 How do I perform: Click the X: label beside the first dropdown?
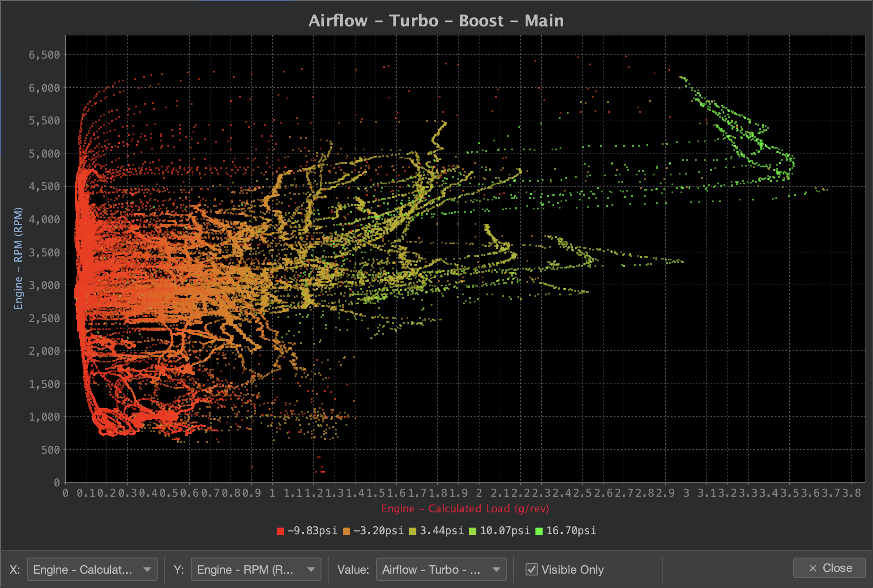click(x=15, y=569)
